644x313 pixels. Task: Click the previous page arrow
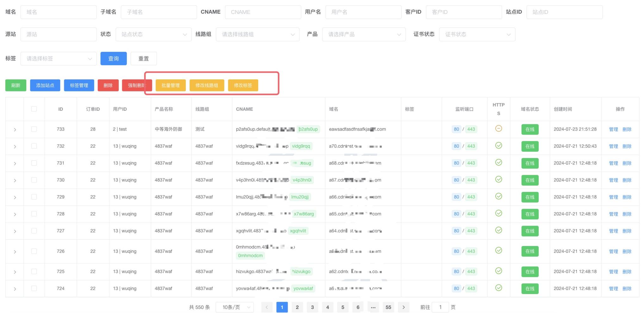pos(267,307)
